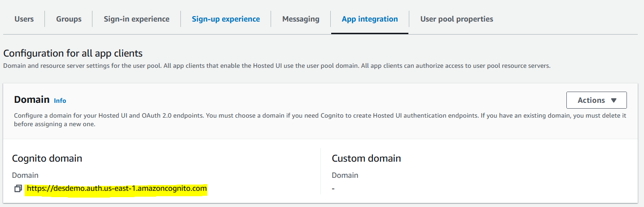
Task: Click the Domain label under Custom domain
Action: point(345,175)
